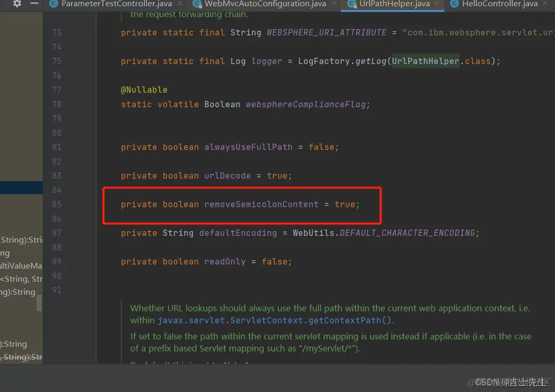This screenshot has width=555, height=392.
Task: Follow the javax.servlet.ServletContext.getContextPath() doc link
Action: pos(274,320)
